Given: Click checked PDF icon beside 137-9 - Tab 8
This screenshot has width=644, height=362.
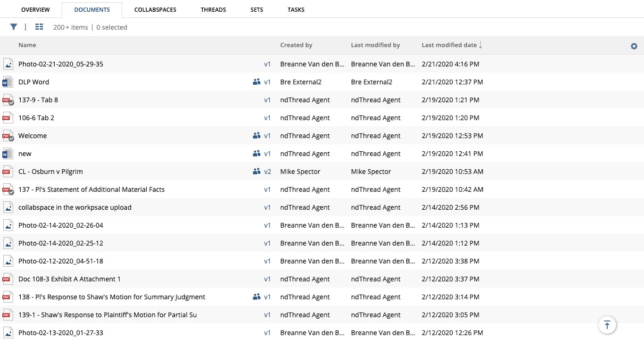Looking at the screenshot, I should [8, 100].
